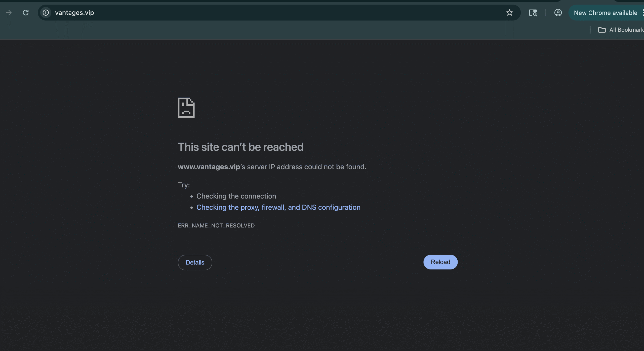Click the bold www.vantages.vip hostname text
This screenshot has width=644, height=351.
click(x=209, y=167)
